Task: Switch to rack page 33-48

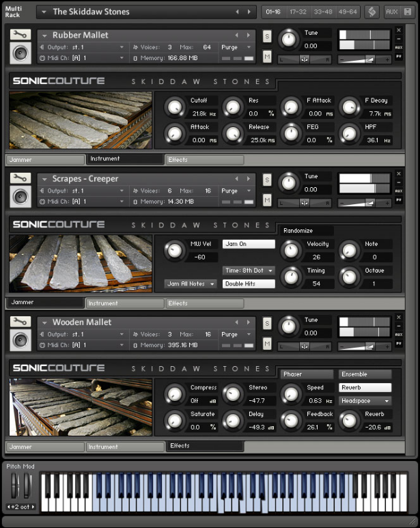Action: point(323,12)
